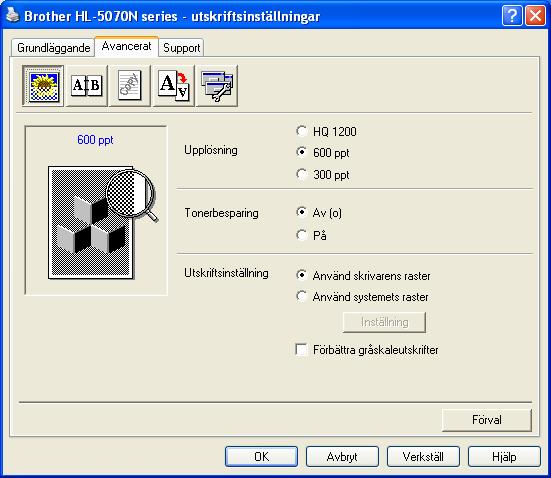Select HQ 1200 resolution

326,131
